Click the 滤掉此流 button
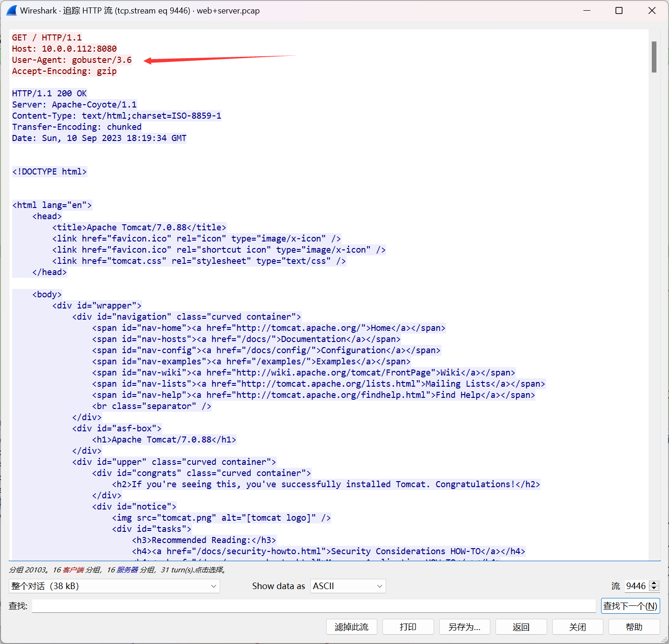Screen dimensions: 669x644 pos(352,627)
